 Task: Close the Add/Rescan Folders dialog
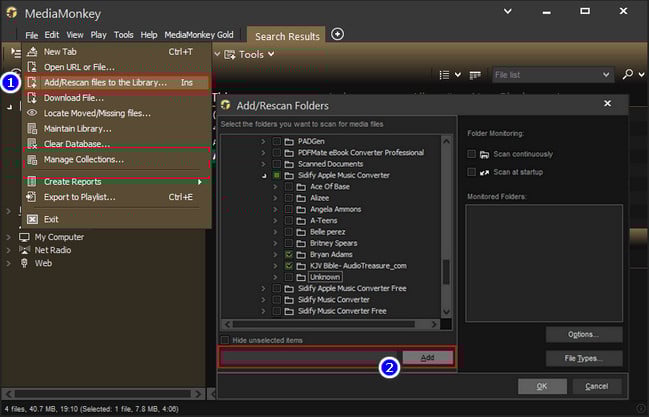coord(607,103)
